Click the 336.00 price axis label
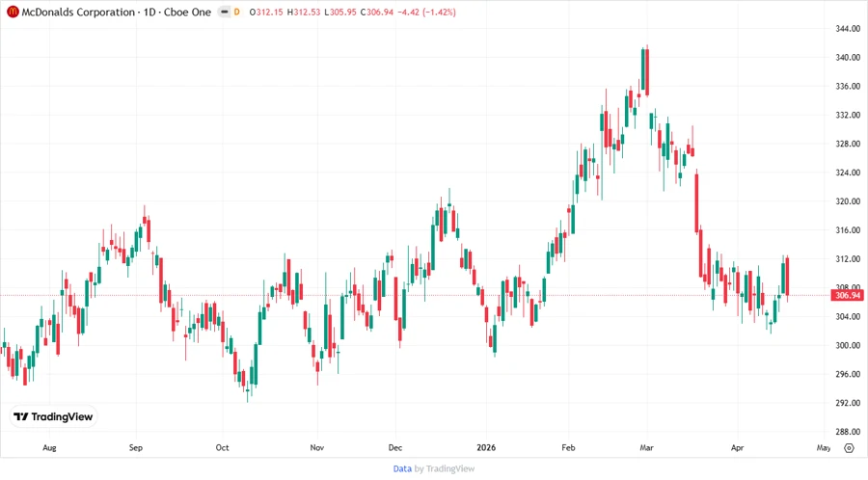Image resolution: width=868 pixels, height=480 pixels. pyautogui.click(x=848, y=87)
